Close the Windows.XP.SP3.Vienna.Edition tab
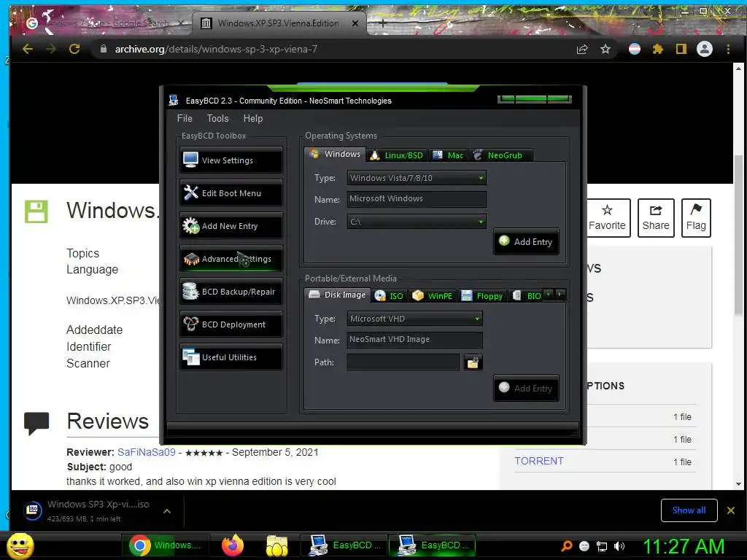The image size is (747, 560). click(355, 23)
